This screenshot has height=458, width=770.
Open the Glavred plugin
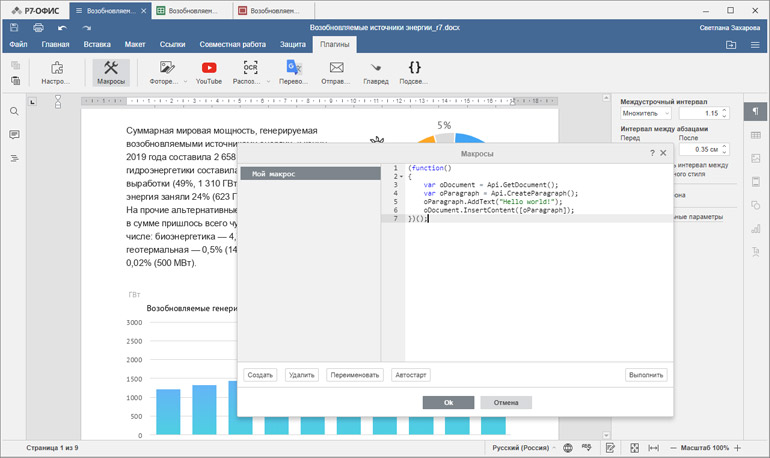click(376, 72)
